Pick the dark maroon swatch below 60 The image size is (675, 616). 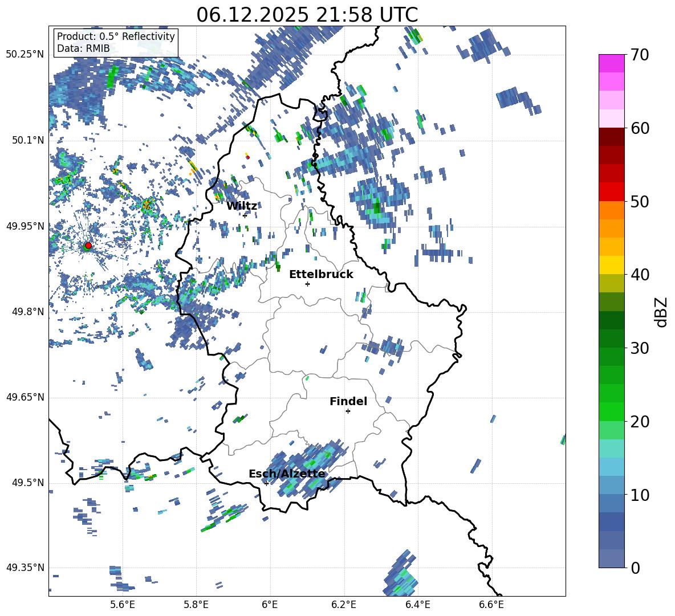pos(611,137)
